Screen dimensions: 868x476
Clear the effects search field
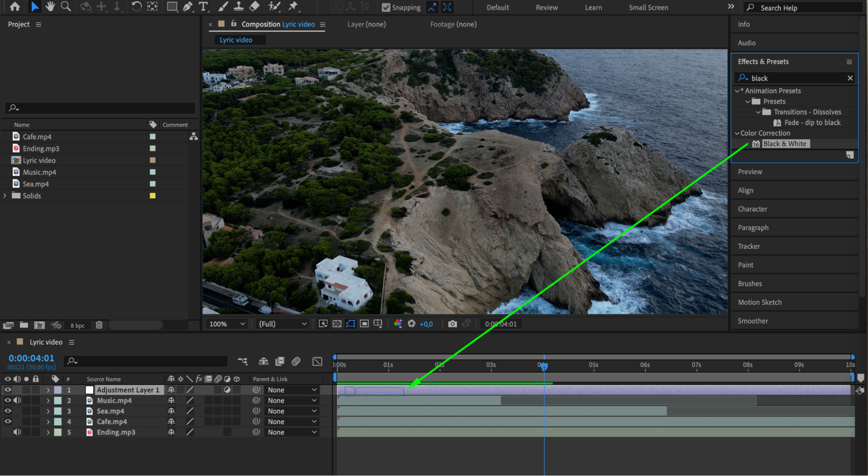(x=850, y=78)
